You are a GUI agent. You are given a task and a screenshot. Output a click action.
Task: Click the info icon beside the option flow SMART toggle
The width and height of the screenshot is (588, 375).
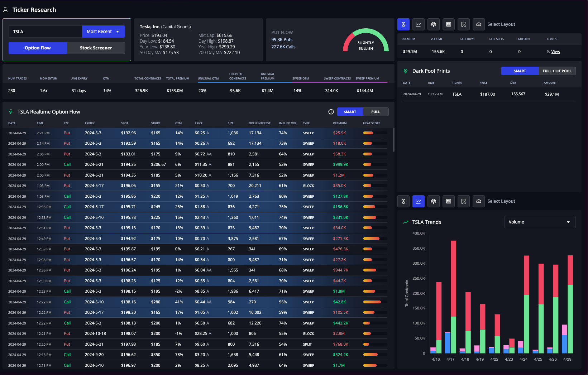(331, 112)
